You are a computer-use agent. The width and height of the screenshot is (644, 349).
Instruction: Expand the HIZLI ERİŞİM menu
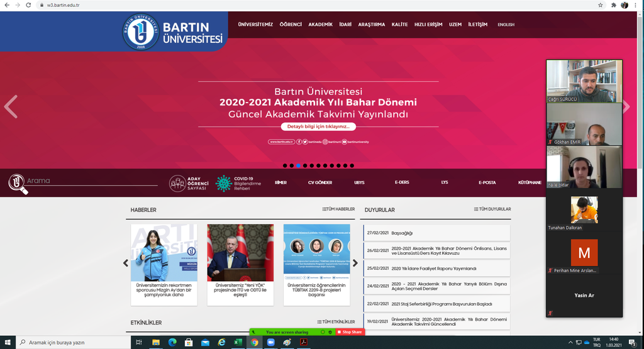[x=428, y=25]
